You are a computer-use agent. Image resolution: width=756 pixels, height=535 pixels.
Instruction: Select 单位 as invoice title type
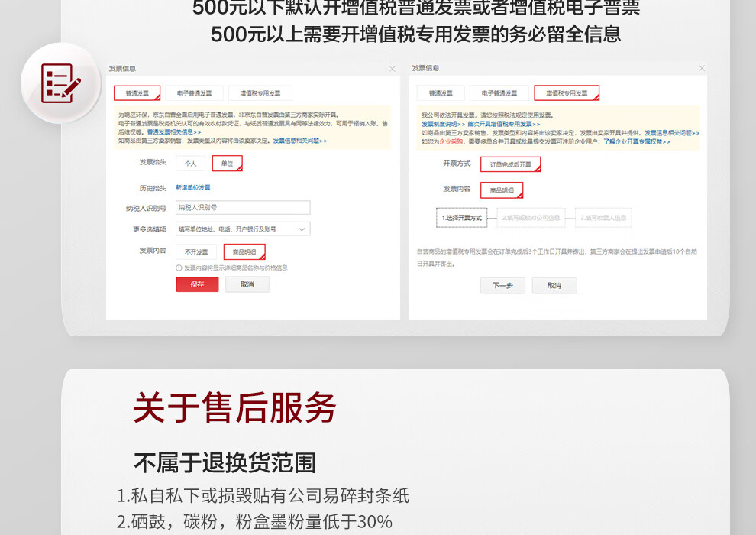coord(227,164)
